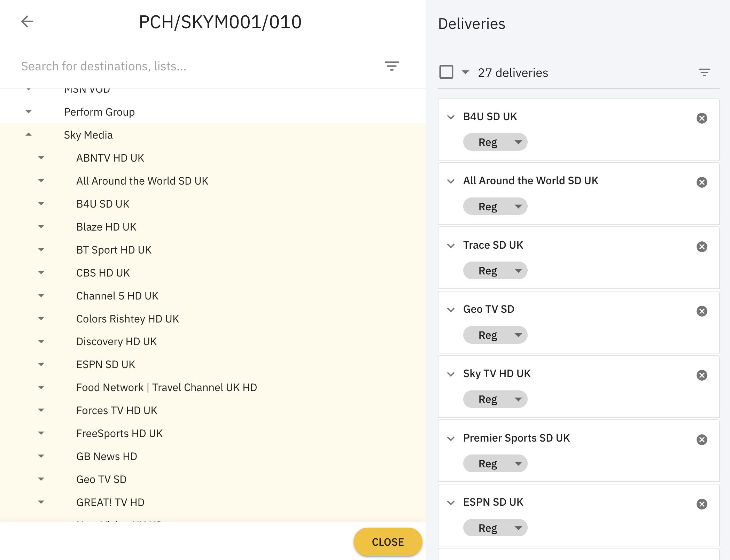Expand the All Around the World delivery card
This screenshot has width=730, height=560.
(451, 181)
